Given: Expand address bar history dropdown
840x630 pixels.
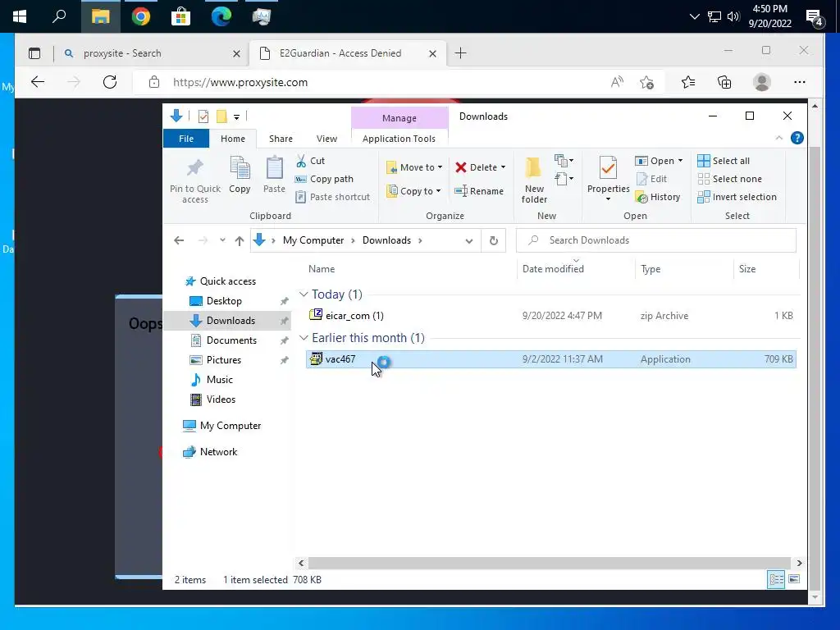Looking at the screenshot, I should [x=468, y=240].
